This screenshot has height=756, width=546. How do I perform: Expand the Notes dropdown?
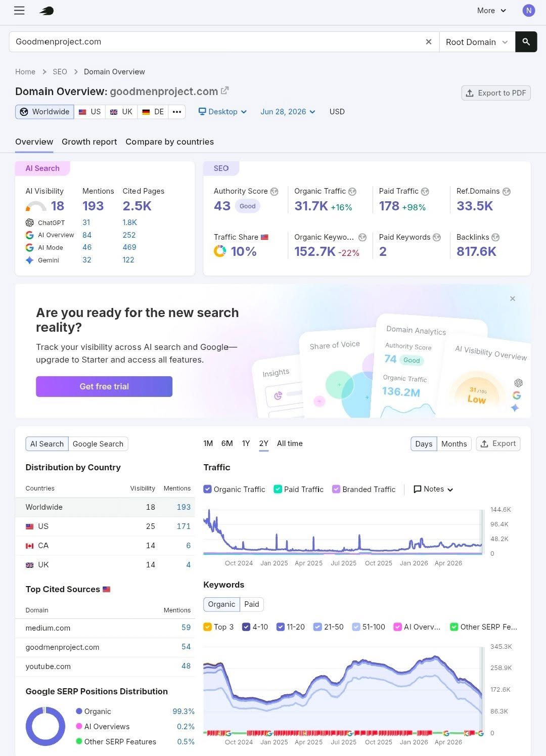pos(433,489)
